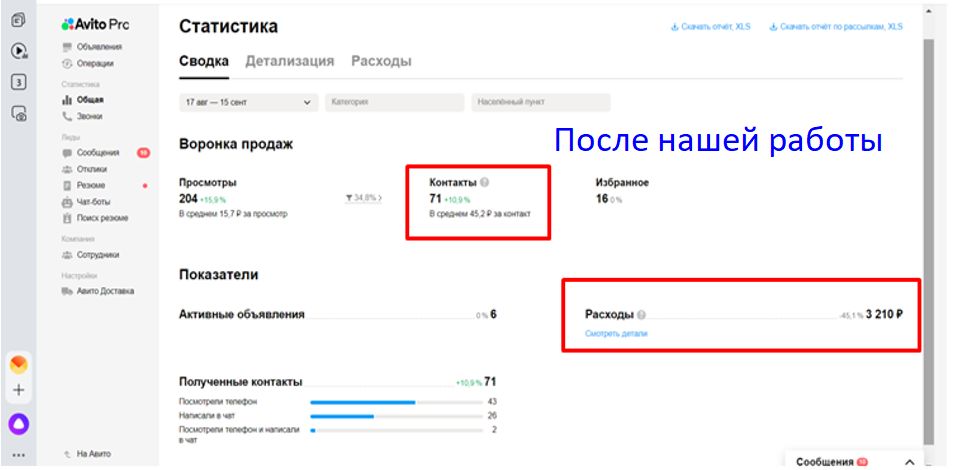Click the play icon in left strip
This screenshot has width=957, height=470.
(19, 51)
